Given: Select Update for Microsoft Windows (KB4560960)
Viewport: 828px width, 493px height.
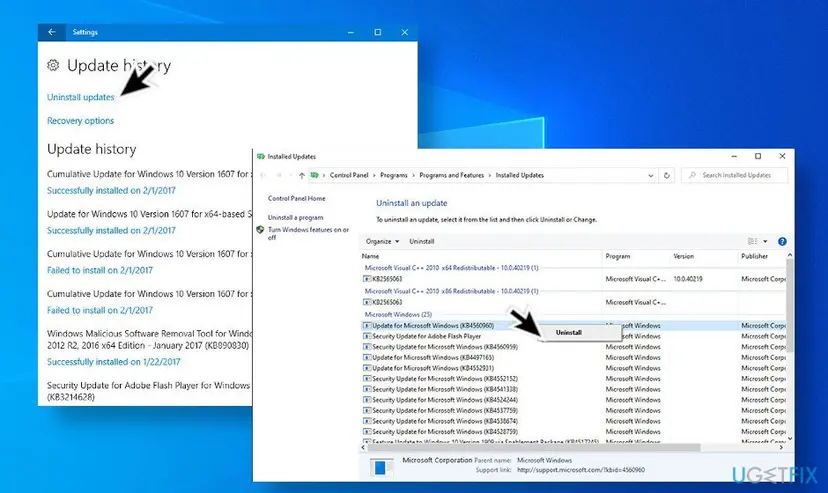Looking at the screenshot, I should pyautogui.click(x=433, y=326).
